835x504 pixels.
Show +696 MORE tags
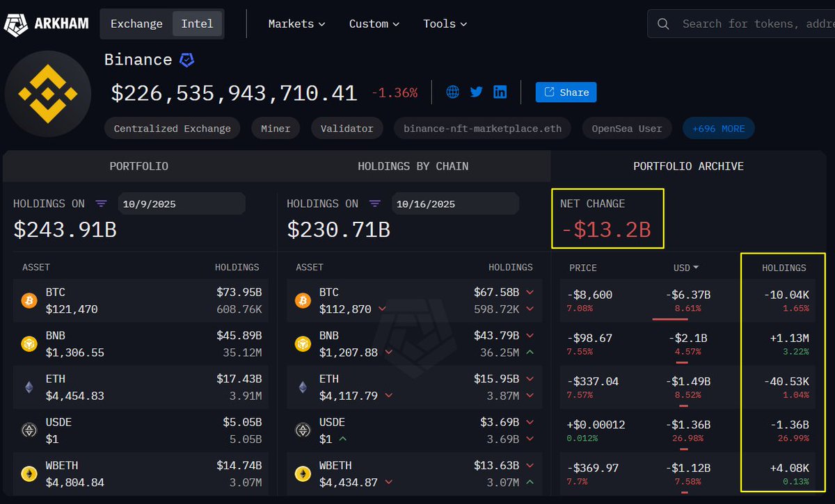pos(719,129)
